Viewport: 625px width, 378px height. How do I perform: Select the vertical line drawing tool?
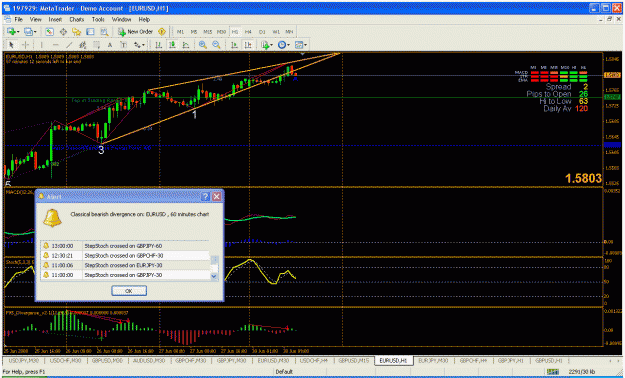41,45
